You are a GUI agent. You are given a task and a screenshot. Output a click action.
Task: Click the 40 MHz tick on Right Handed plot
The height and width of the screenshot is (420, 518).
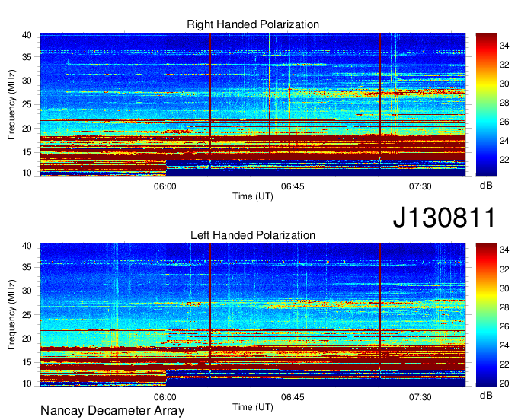pos(27,35)
